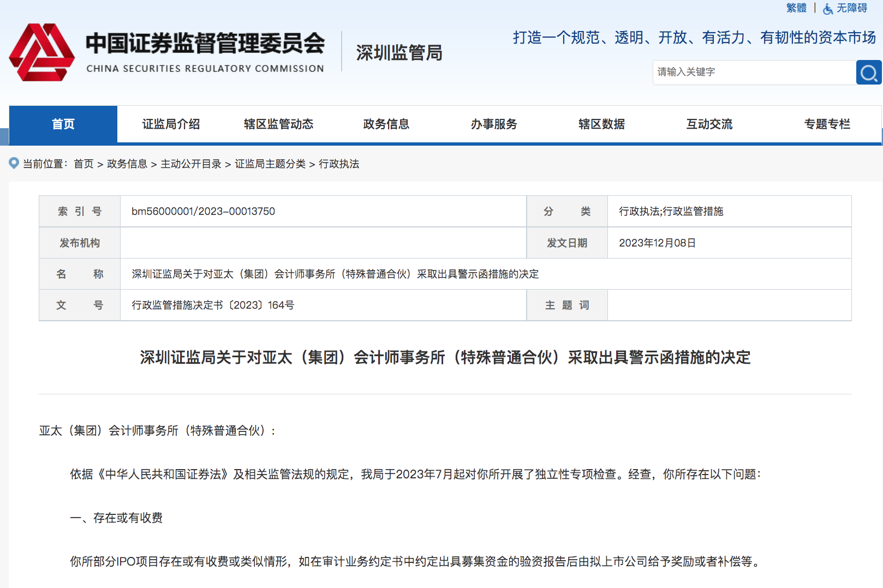Open the 辖区监管动态 menu item
The image size is (883, 588).
tap(278, 124)
